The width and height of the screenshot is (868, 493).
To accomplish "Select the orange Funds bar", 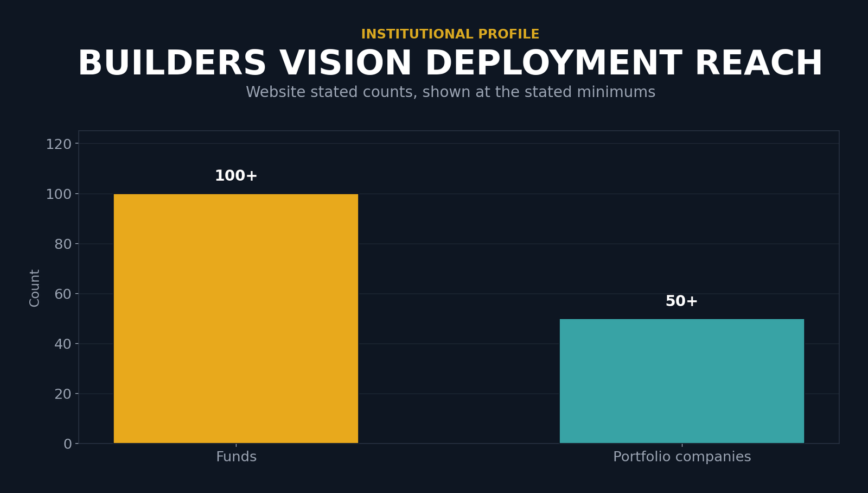I will click(x=236, y=319).
